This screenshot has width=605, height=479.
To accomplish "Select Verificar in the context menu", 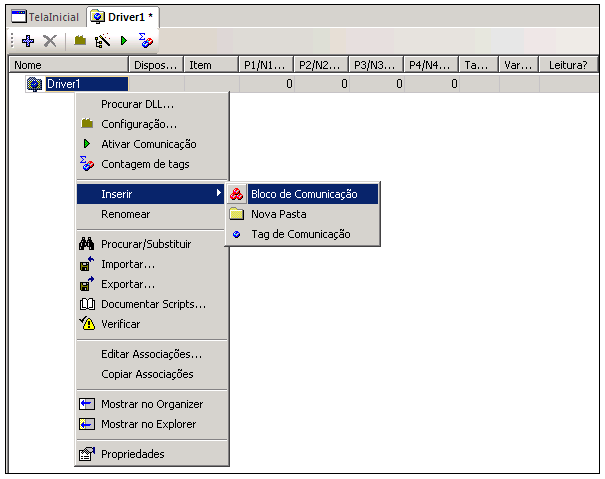I will [x=120, y=324].
